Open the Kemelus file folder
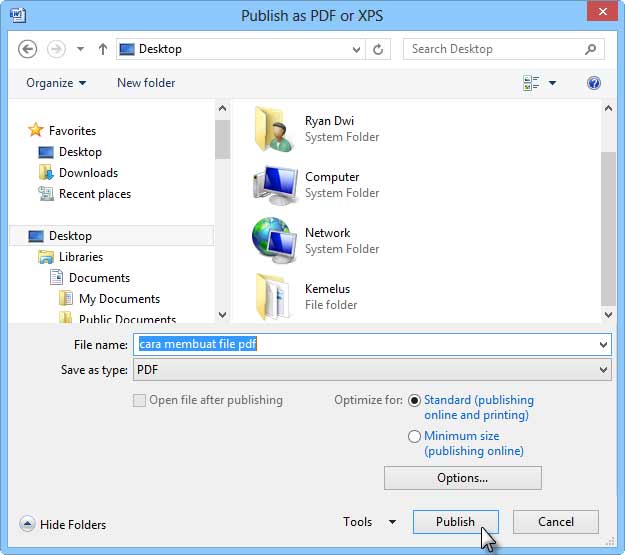Screen dimensions: 625x555 (x=273, y=297)
